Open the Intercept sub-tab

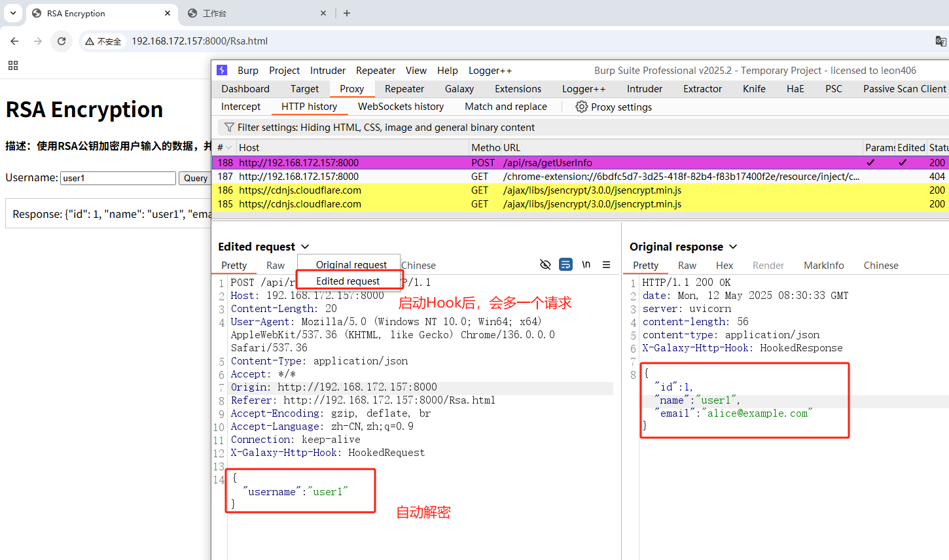pyautogui.click(x=241, y=106)
